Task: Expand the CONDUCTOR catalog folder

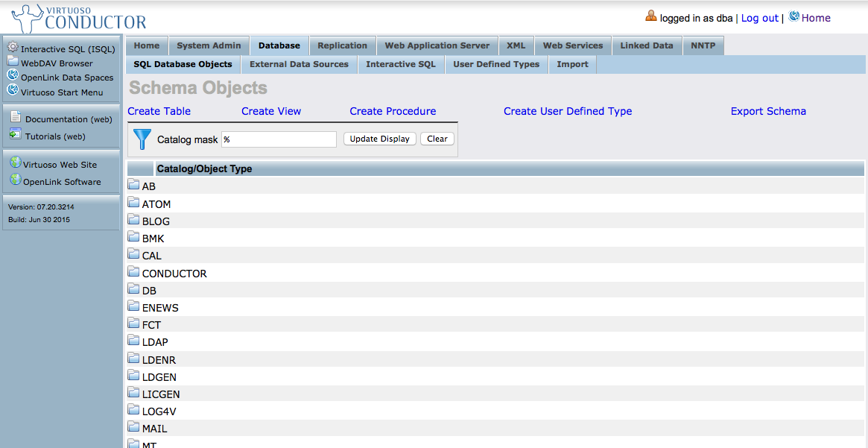Action: click(x=134, y=272)
